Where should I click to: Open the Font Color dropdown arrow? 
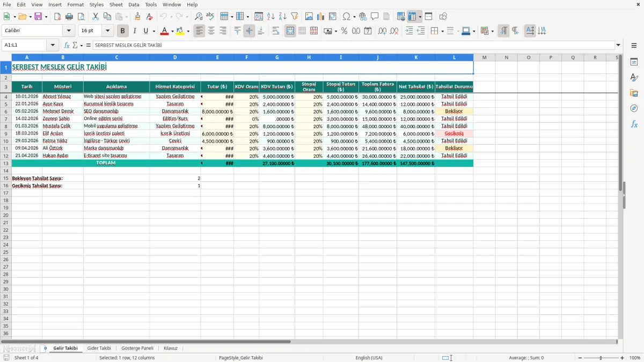[172, 31]
